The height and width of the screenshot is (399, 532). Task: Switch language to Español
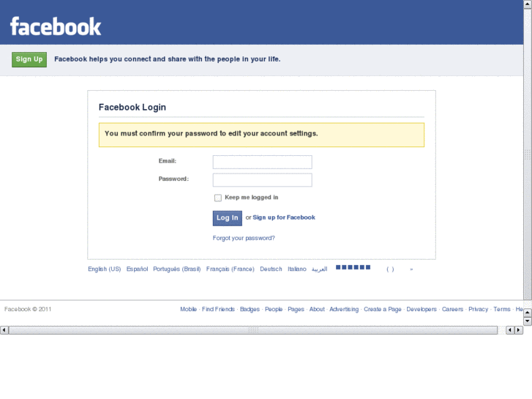pos(137,269)
